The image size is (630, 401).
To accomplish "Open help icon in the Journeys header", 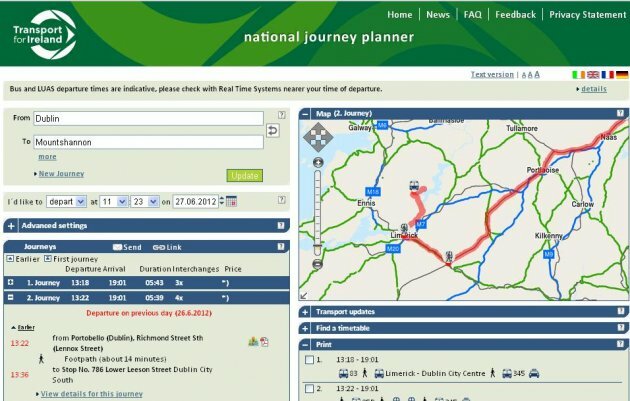I will pos(281,247).
